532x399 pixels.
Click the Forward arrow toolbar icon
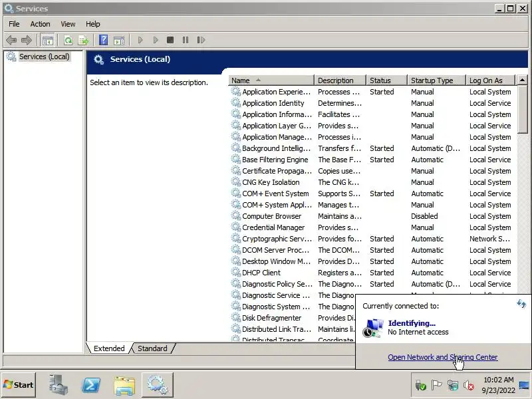pyautogui.click(x=26, y=40)
